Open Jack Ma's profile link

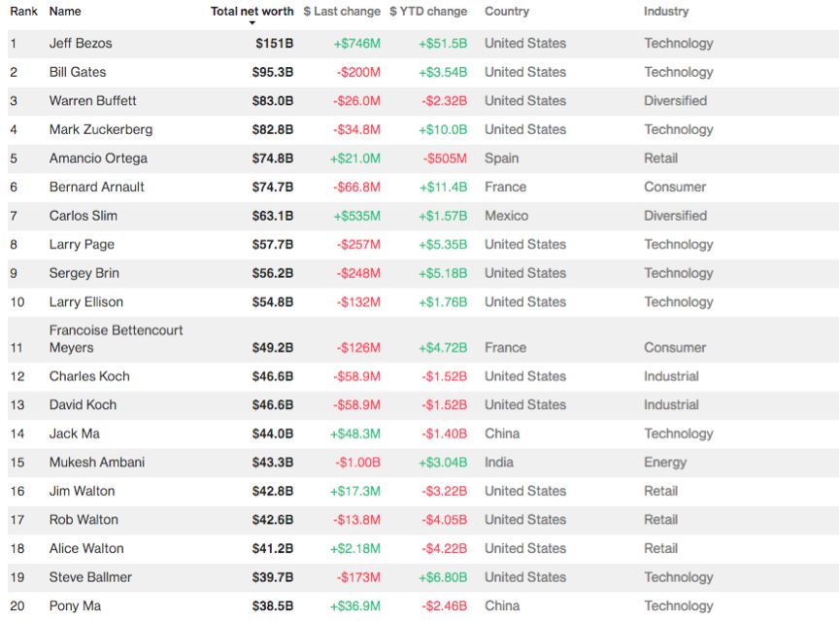coord(75,433)
